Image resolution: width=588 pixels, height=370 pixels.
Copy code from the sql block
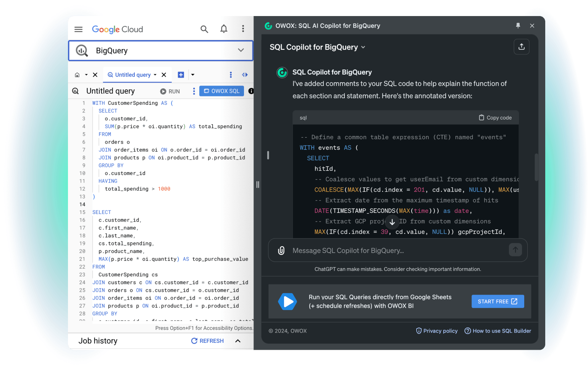pos(495,118)
